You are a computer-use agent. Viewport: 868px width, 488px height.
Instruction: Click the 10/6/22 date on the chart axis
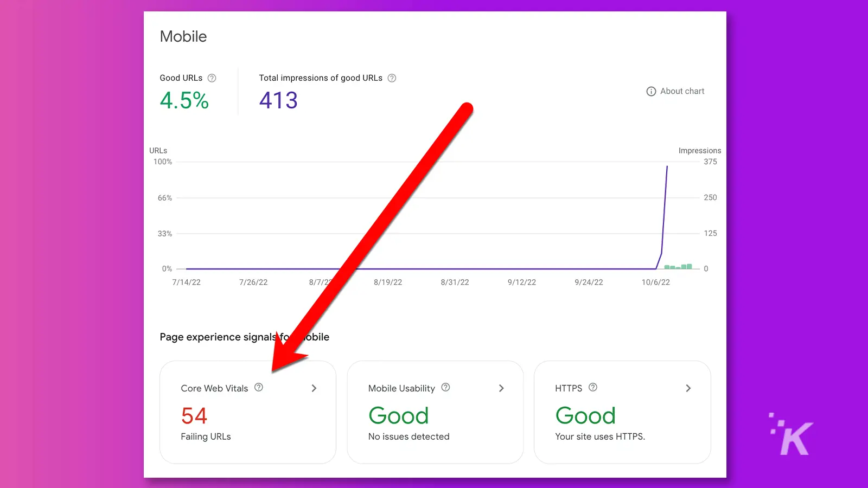coord(656,282)
